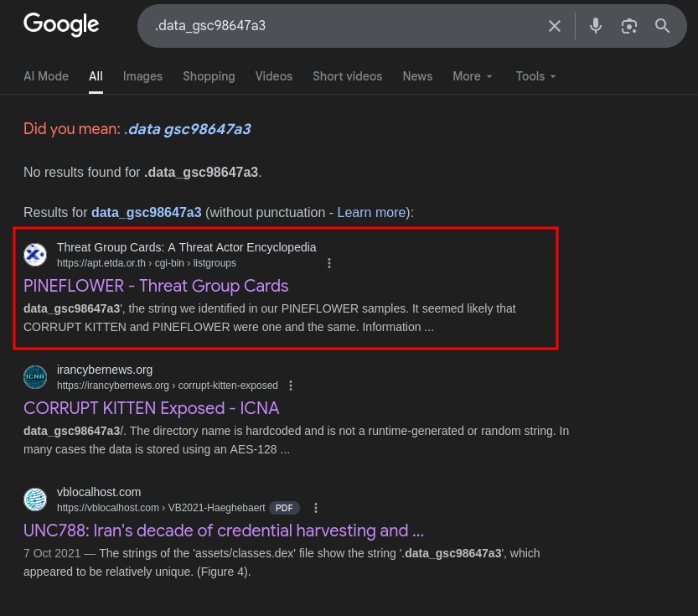The width and height of the screenshot is (698, 616).
Task: Click the Google logo
Action: pyautogui.click(x=61, y=25)
